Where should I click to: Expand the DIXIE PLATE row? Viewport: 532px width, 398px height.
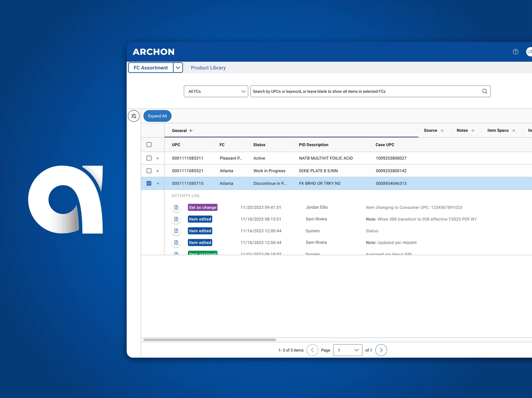[x=158, y=171]
